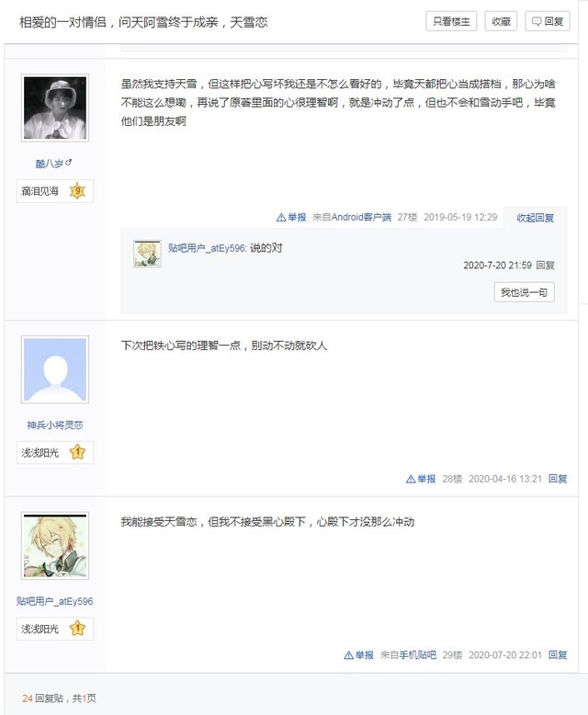
Task: Click the 只看楼主 button
Action: [451, 21]
